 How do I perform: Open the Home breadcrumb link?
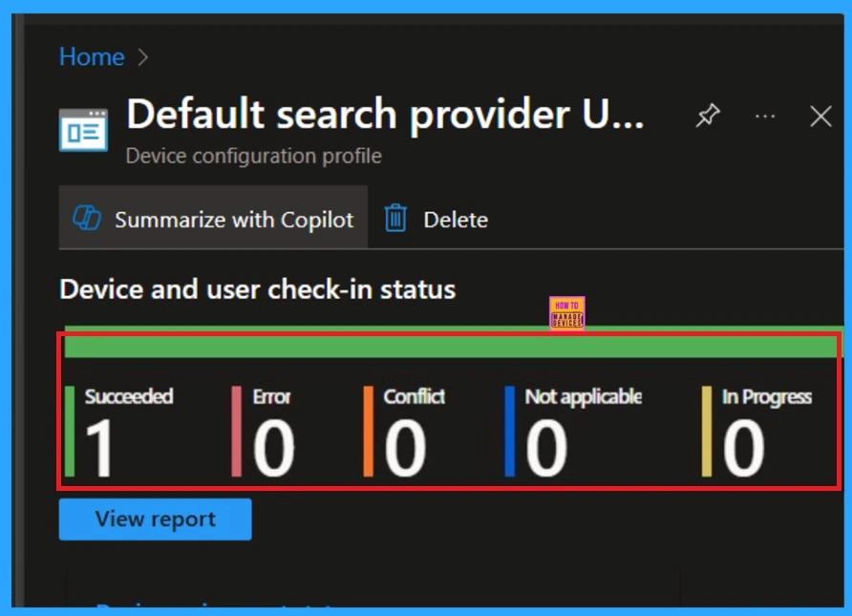pos(92,57)
